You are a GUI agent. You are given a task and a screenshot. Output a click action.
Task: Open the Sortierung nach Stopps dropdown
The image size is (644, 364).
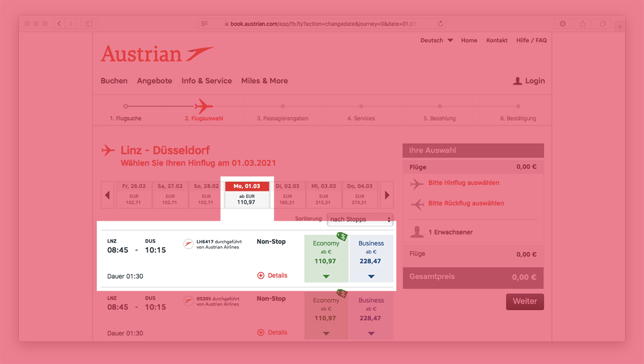click(360, 219)
